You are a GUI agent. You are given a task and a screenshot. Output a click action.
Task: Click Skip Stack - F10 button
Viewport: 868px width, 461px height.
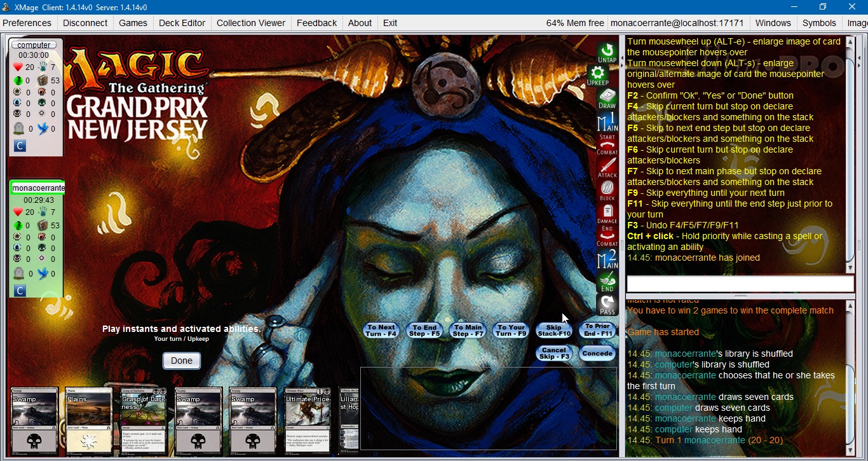554,331
